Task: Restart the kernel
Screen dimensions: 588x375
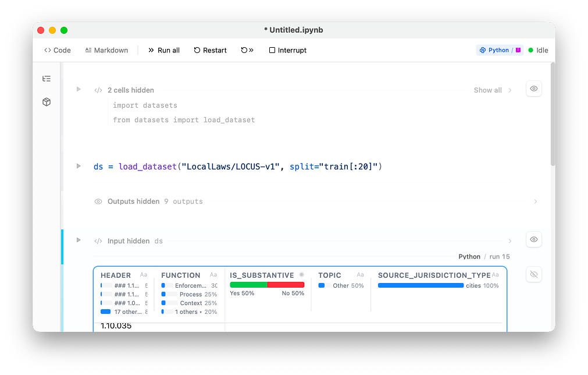Action: click(211, 50)
